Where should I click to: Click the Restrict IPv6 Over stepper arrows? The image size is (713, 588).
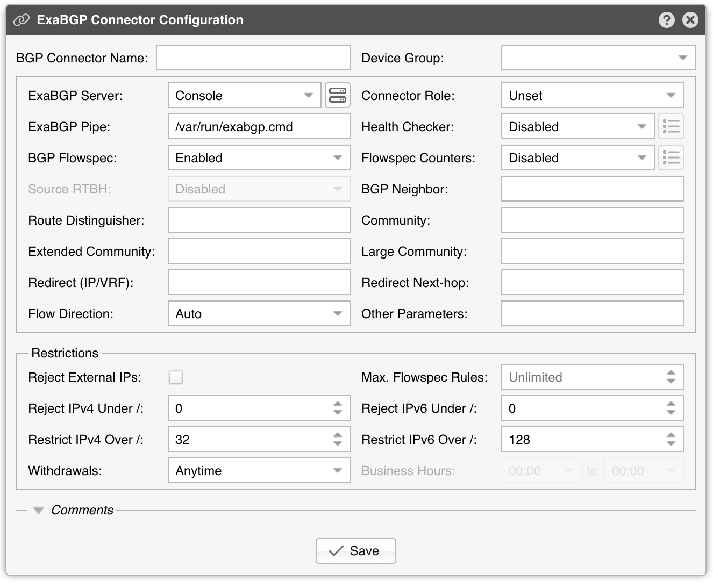tap(671, 440)
